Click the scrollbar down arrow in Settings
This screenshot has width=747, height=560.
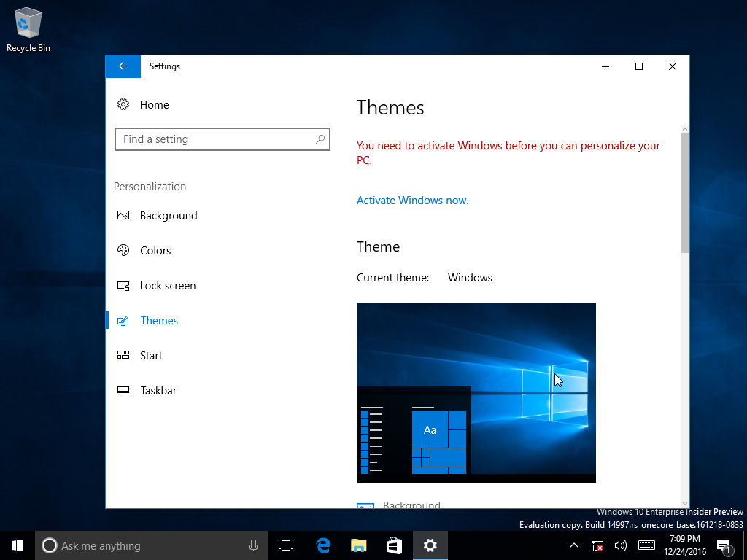[x=684, y=503]
